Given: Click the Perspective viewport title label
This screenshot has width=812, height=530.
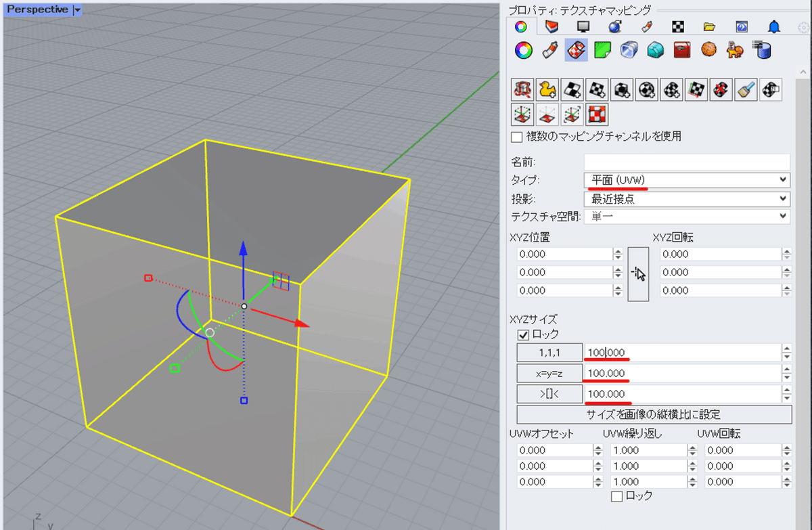Looking at the screenshot, I should click(x=37, y=10).
